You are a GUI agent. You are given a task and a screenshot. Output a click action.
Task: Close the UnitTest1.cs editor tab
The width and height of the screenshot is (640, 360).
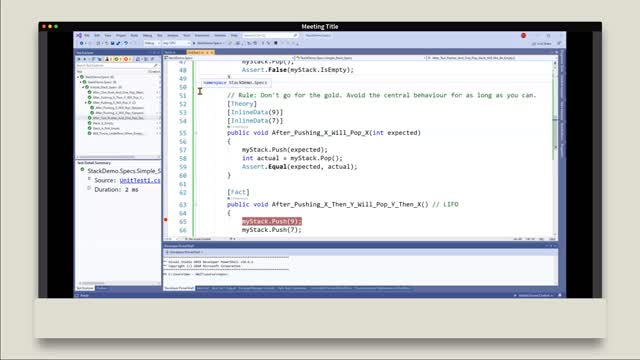[212, 52]
